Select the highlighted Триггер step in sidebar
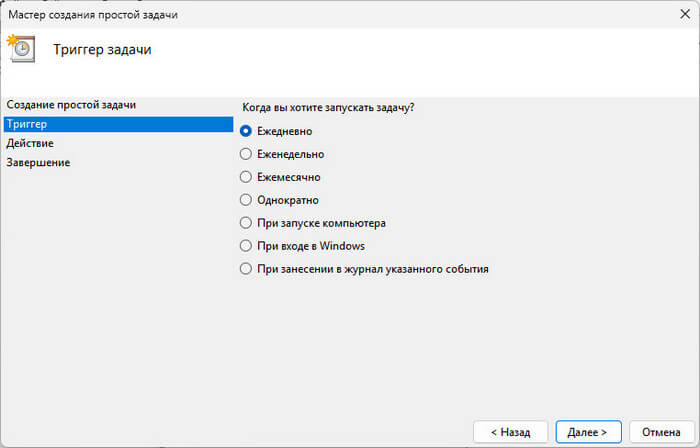Screen dimensions: 700x448 pos(27,124)
